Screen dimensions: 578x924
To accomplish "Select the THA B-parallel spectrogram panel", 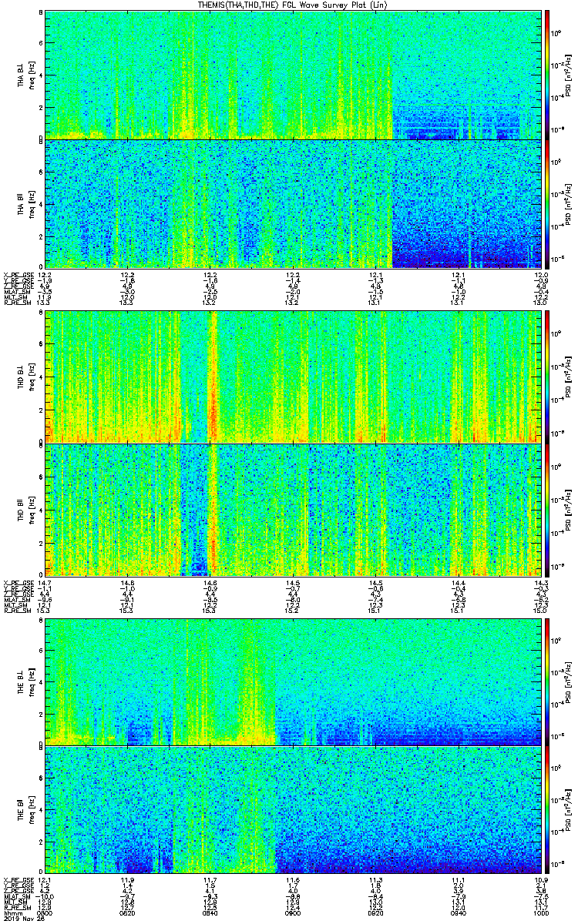I will click(x=293, y=204).
